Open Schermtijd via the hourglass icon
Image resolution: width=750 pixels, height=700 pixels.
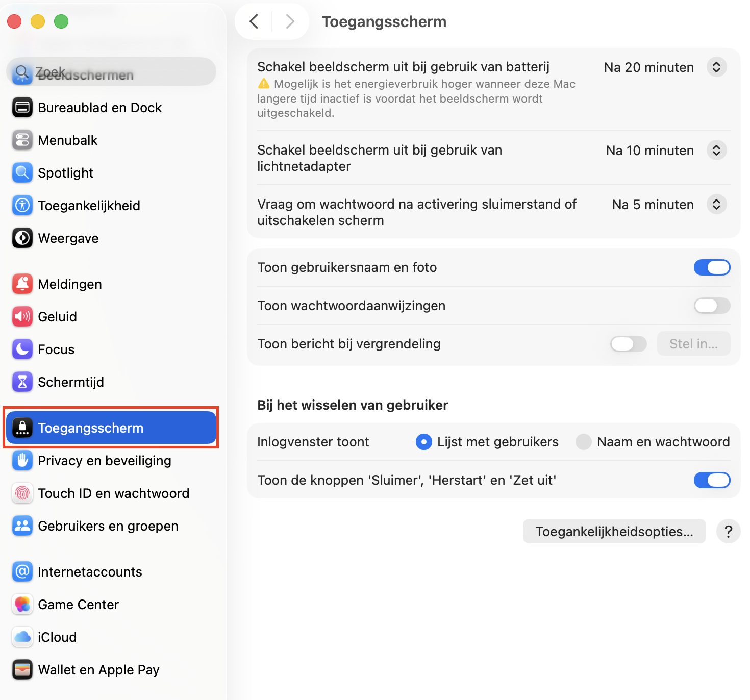pos(22,382)
